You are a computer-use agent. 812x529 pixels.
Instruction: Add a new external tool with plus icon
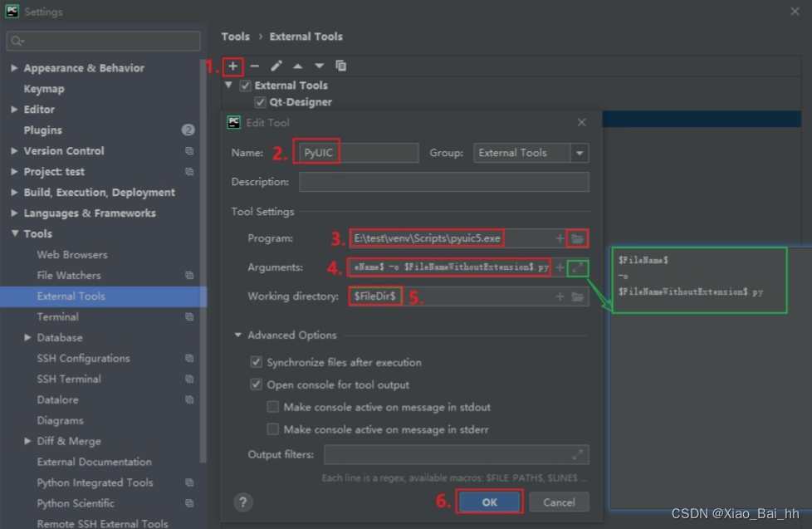[233, 66]
